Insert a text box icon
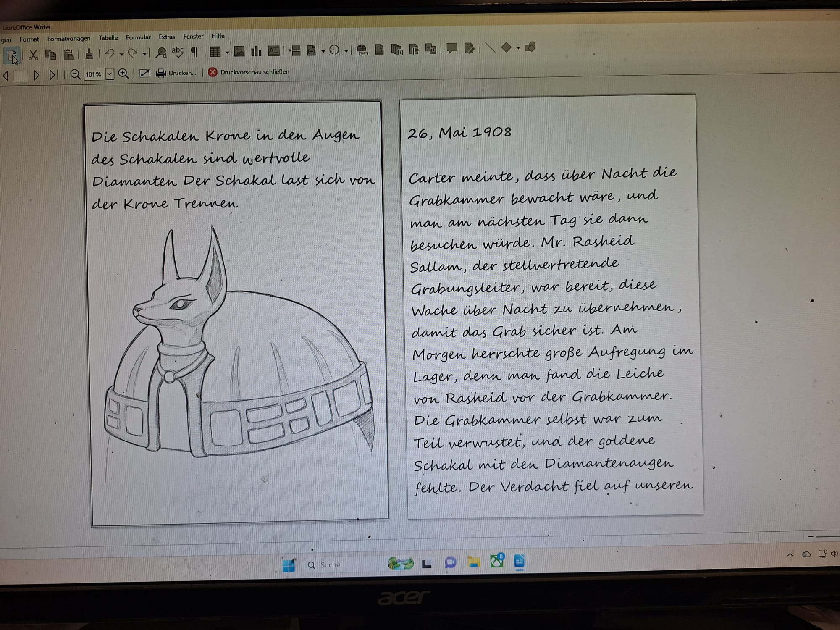This screenshot has width=840, height=630. pyautogui.click(x=273, y=51)
